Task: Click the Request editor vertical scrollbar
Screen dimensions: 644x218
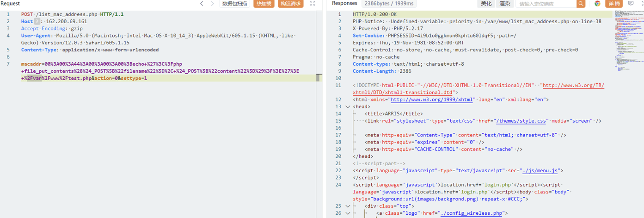Action: point(318,78)
